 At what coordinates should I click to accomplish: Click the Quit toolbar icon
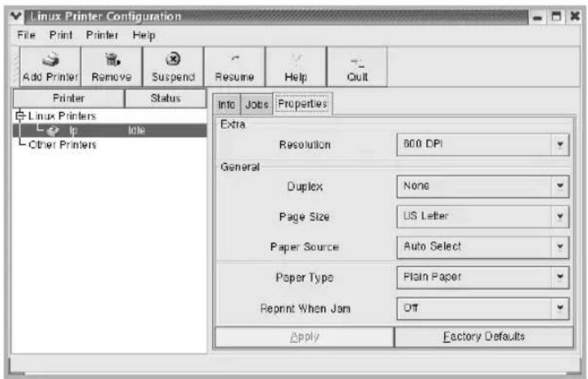tap(357, 62)
